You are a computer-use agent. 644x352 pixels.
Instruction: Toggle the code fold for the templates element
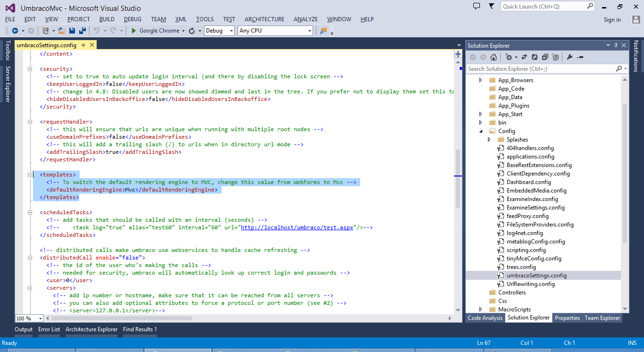(x=31, y=174)
